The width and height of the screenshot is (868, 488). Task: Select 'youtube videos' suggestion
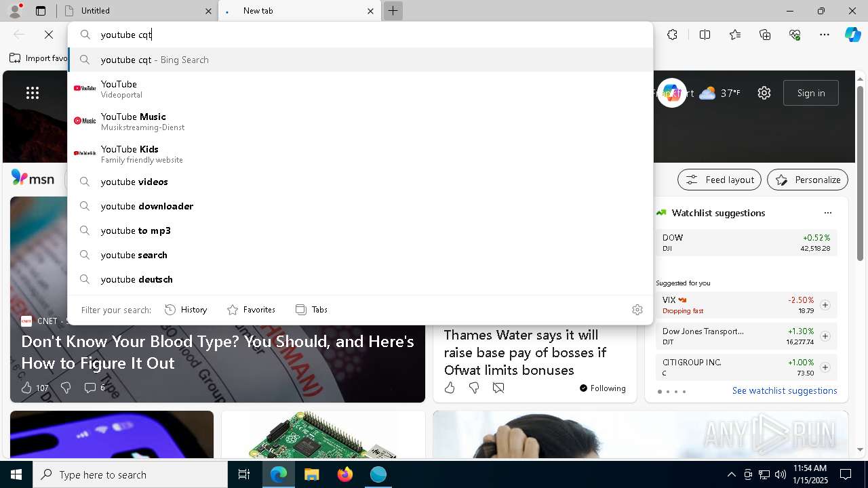pyautogui.click(x=360, y=182)
